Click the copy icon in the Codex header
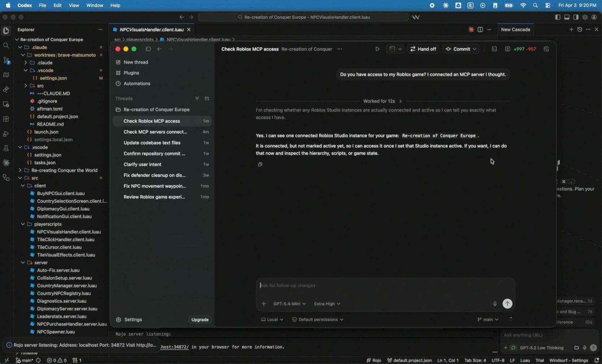This screenshot has height=364, width=602. pos(546,49)
